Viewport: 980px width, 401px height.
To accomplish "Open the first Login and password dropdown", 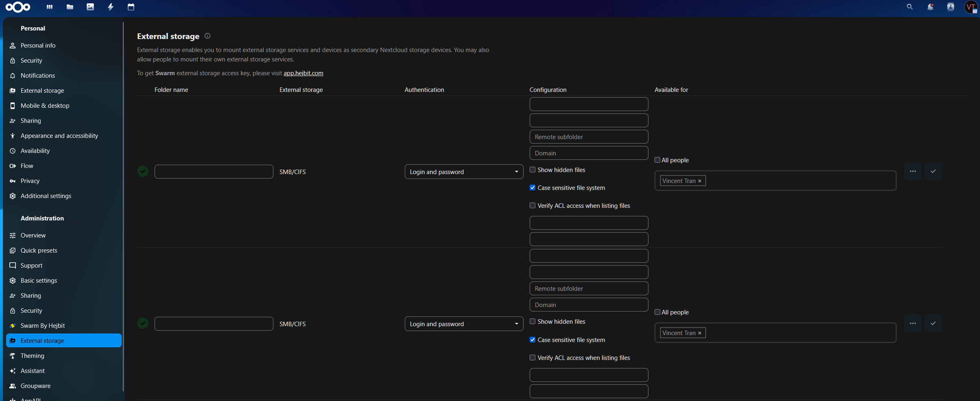I will pyautogui.click(x=464, y=172).
